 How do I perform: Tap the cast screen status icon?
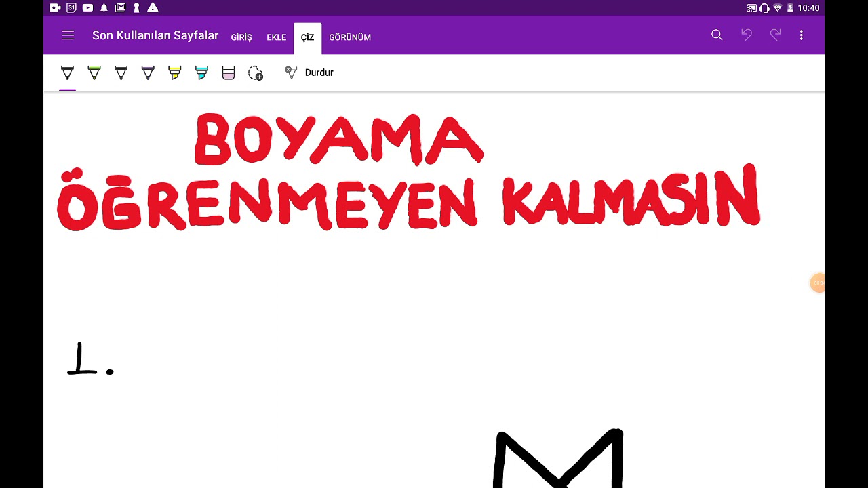click(751, 8)
